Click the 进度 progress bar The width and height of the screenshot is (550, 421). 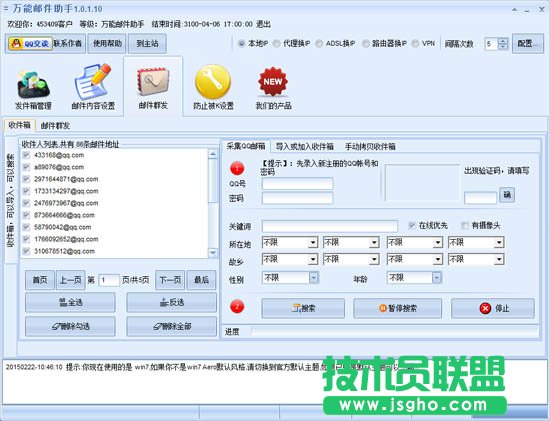(x=395, y=332)
